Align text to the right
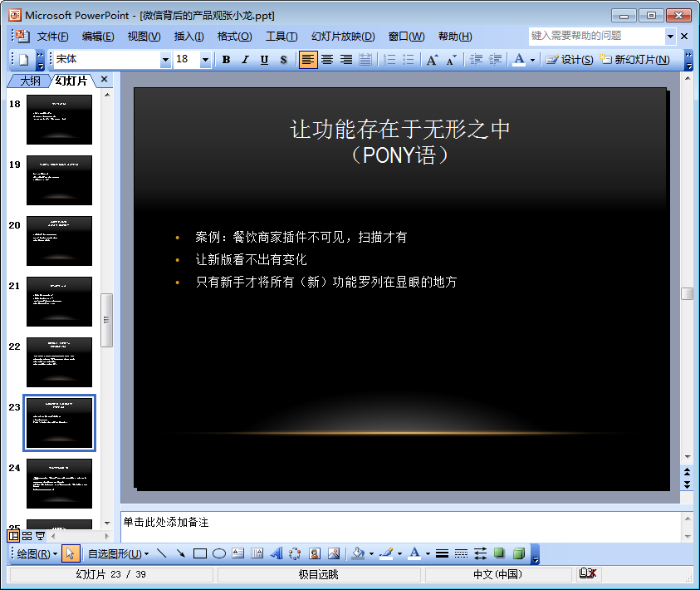The image size is (700, 590). pyautogui.click(x=346, y=59)
